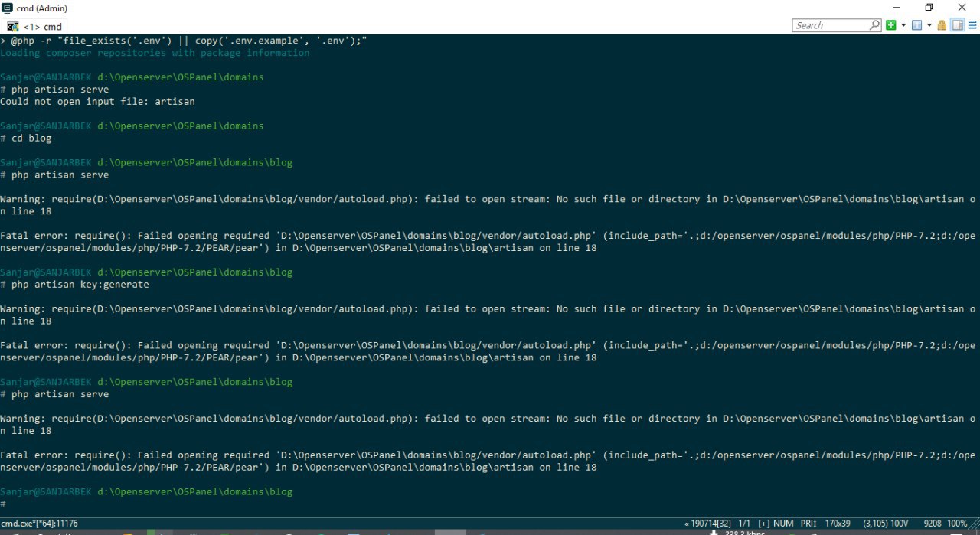Click 'cmd.exe*[*64]:11176' in status bar

pyautogui.click(x=39, y=524)
